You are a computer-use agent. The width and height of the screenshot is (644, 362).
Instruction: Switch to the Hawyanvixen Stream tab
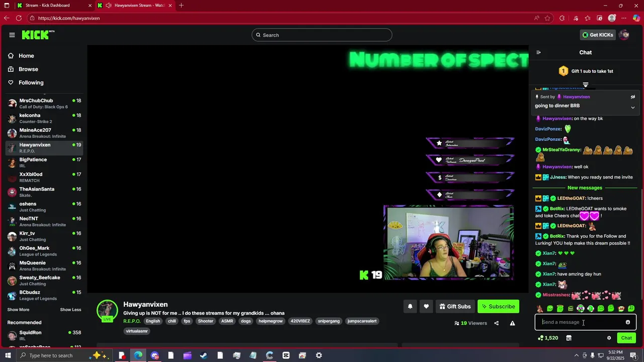pos(135,6)
